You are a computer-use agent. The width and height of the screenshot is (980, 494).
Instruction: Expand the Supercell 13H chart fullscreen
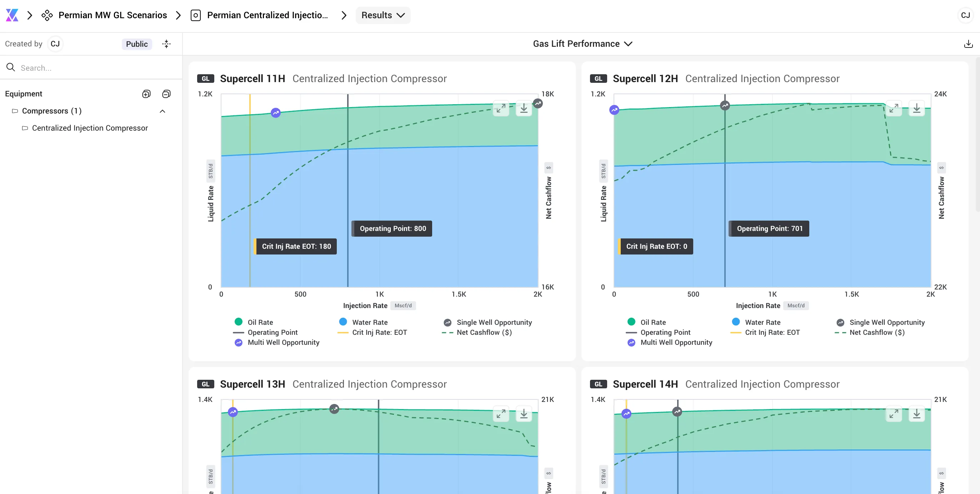click(501, 414)
